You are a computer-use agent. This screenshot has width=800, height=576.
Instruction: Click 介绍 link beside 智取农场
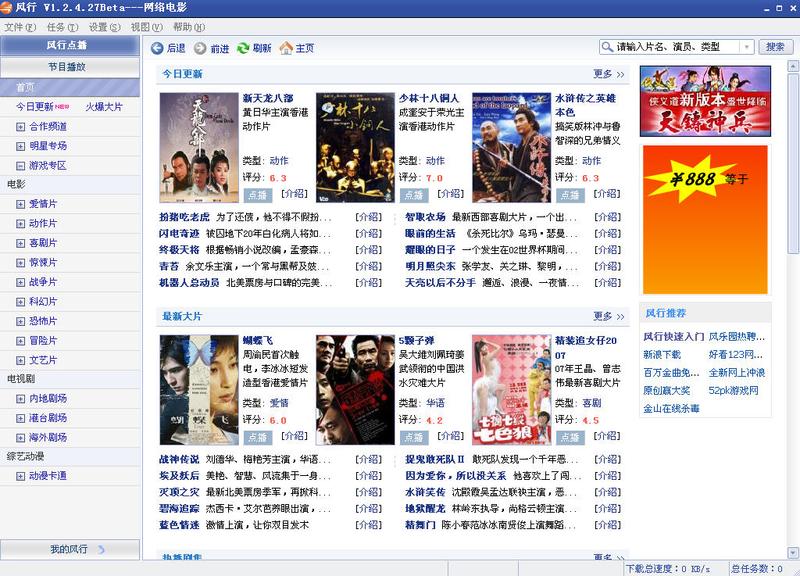[608, 217]
